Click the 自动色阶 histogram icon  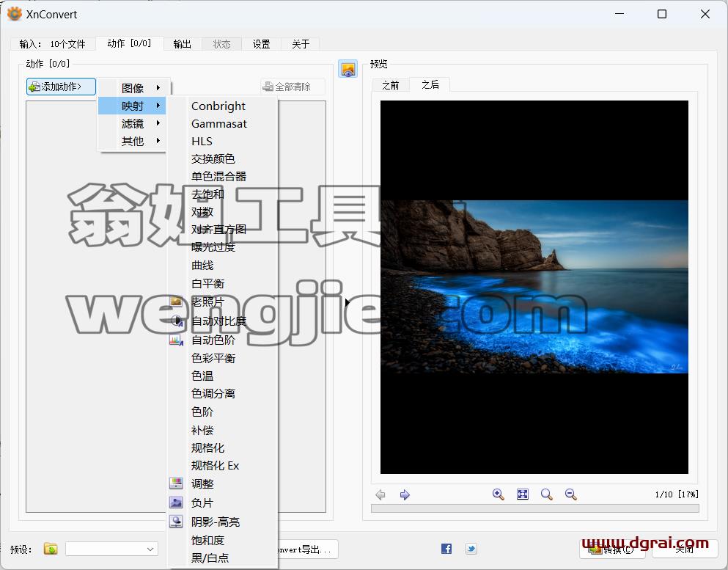(176, 340)
